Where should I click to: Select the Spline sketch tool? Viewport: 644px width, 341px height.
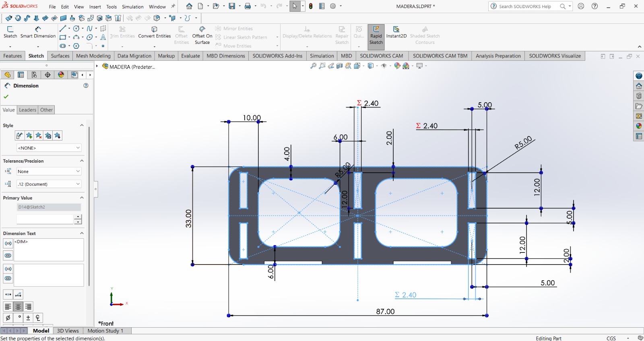click(89, 29)
